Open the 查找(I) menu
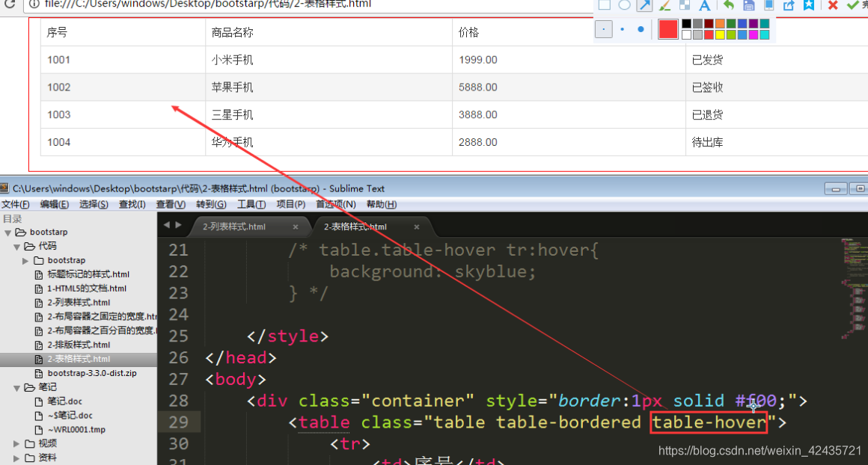 click(132, 204)
